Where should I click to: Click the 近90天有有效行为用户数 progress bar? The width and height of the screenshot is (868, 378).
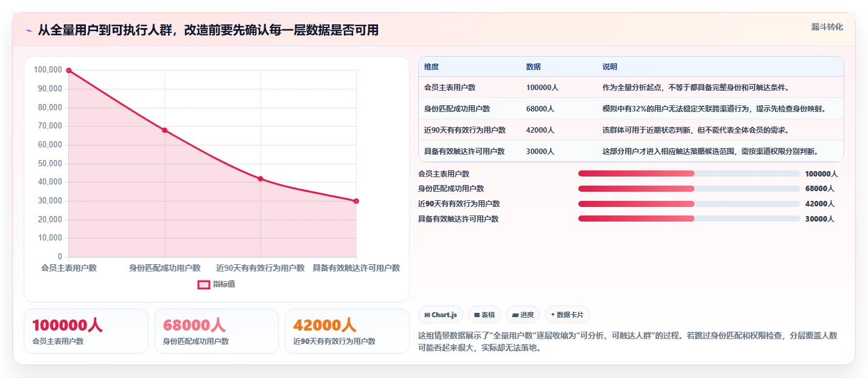[689, 204]
